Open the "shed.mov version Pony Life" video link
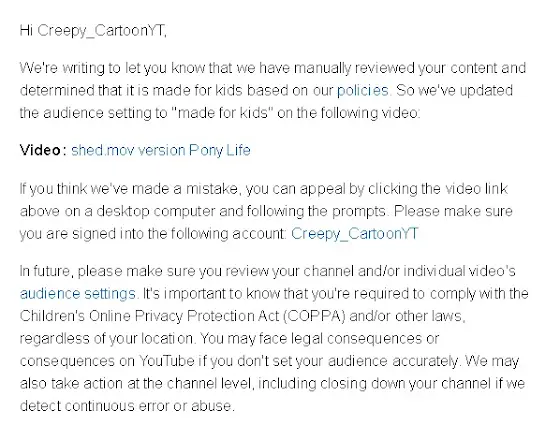 pyautogui.click(x=161, y=150)
